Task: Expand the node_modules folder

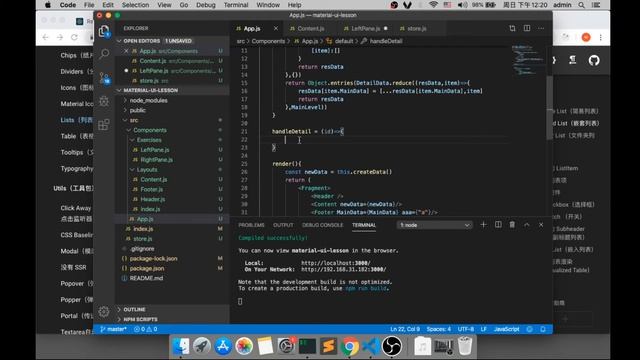Action: pyautogui.click(x=148, y=100)
